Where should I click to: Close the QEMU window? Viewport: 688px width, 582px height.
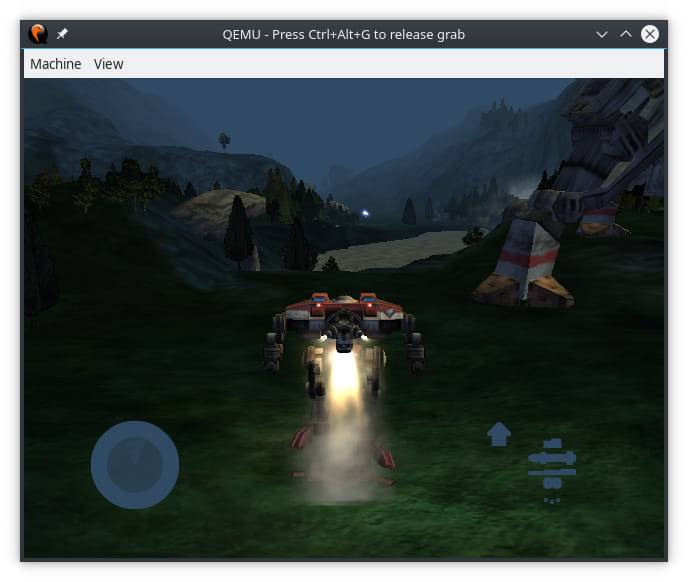click(650, 34)
